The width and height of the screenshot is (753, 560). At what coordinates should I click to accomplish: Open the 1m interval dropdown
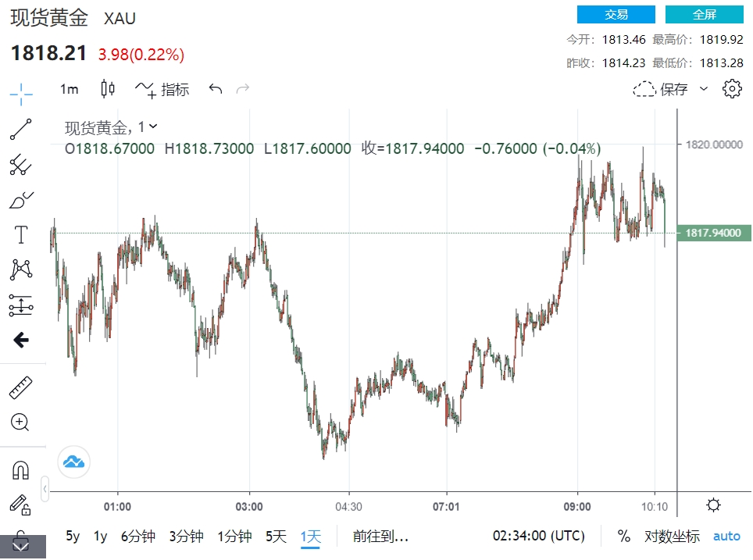(70, 89)
